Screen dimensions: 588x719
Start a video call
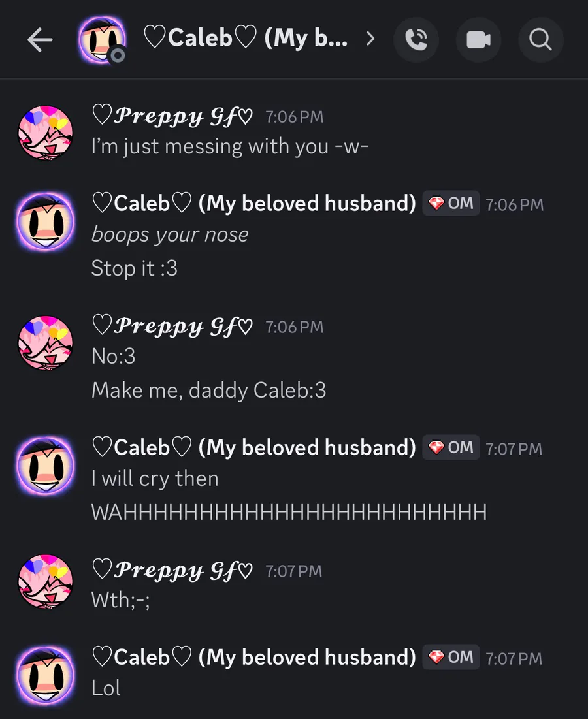[478, 40]
